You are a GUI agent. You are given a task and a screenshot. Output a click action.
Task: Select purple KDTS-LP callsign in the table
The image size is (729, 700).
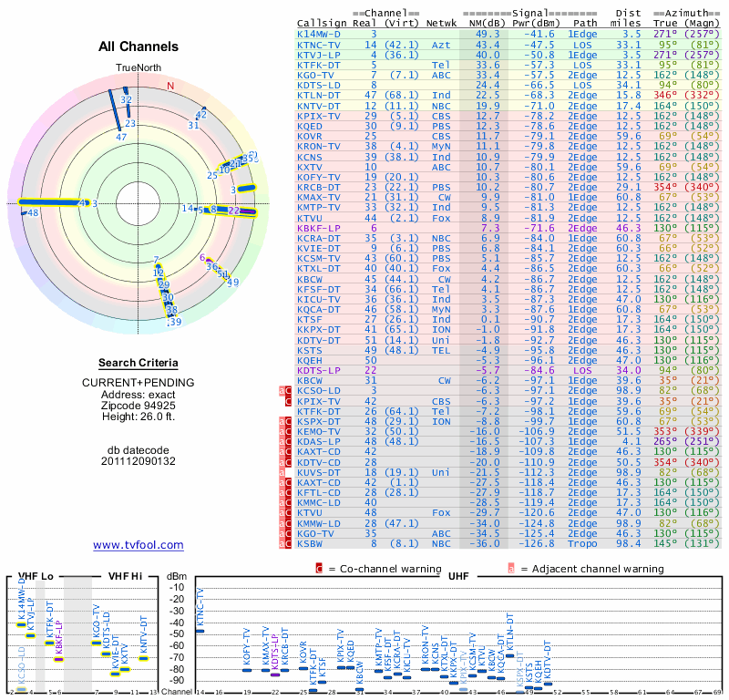click(319, 370)
